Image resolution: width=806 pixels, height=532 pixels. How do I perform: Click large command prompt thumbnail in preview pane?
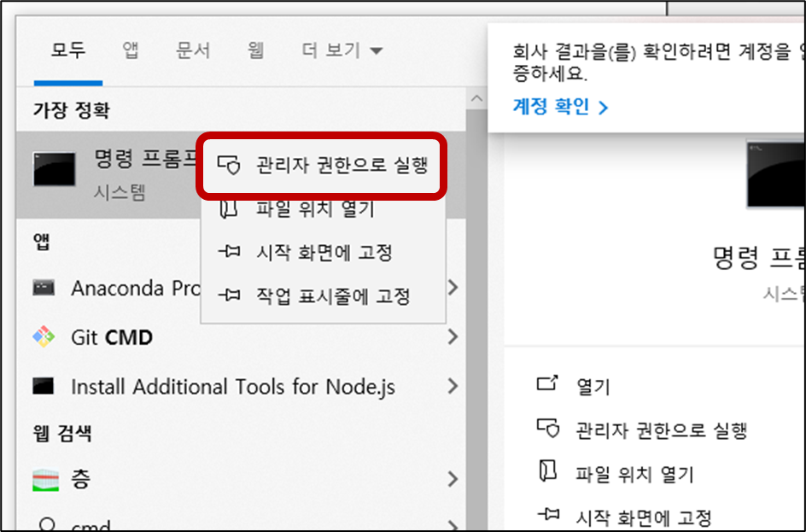click(775, 174)
